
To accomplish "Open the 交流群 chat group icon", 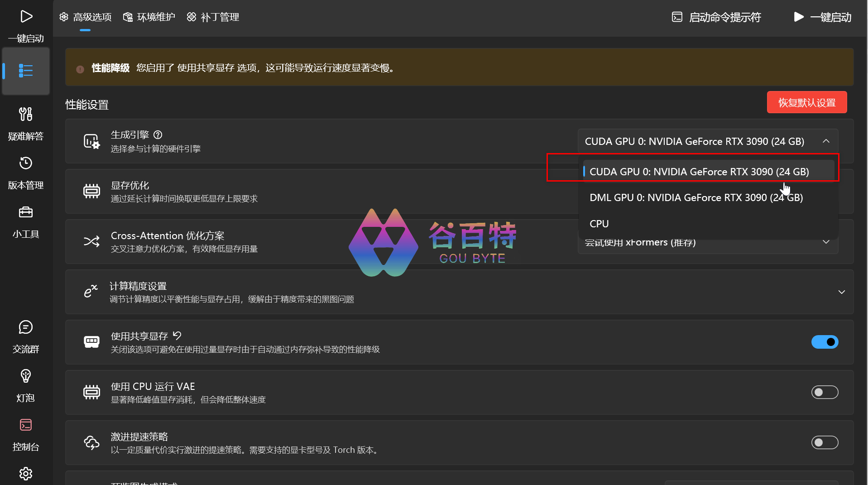I will click(x=26, y=336).
